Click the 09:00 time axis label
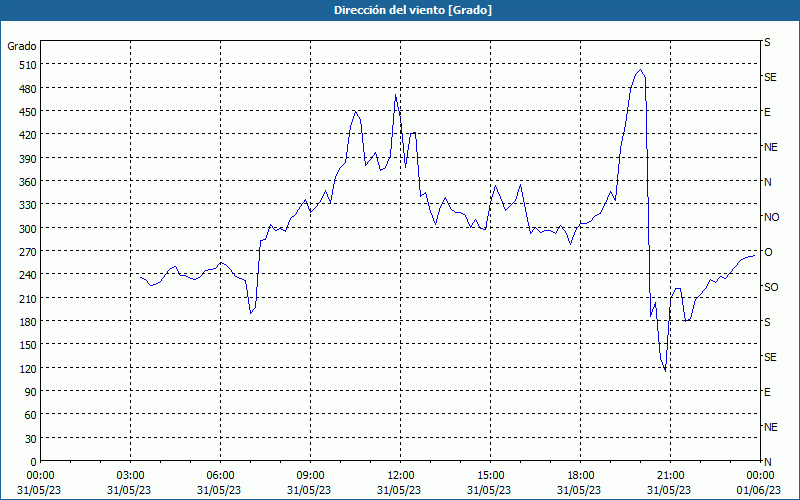800x500 pixels. coord(310,476)
